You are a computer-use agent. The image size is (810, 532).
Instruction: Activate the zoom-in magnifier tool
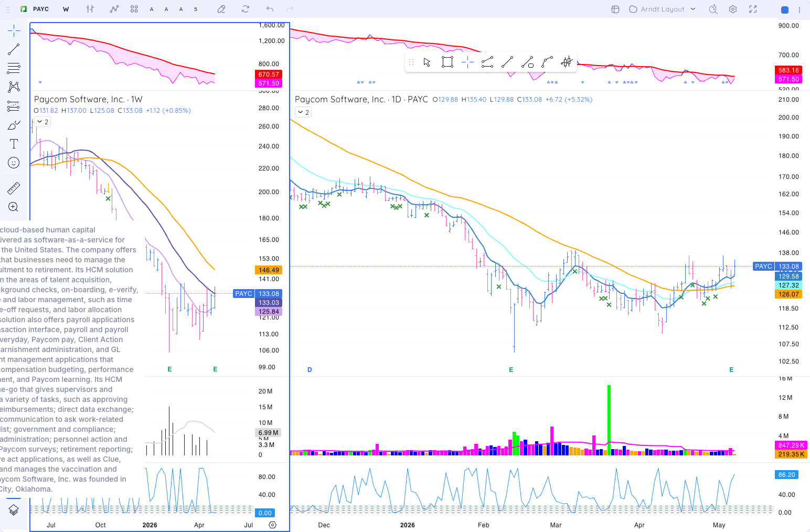pyautogui.click(x=14, y=207)
